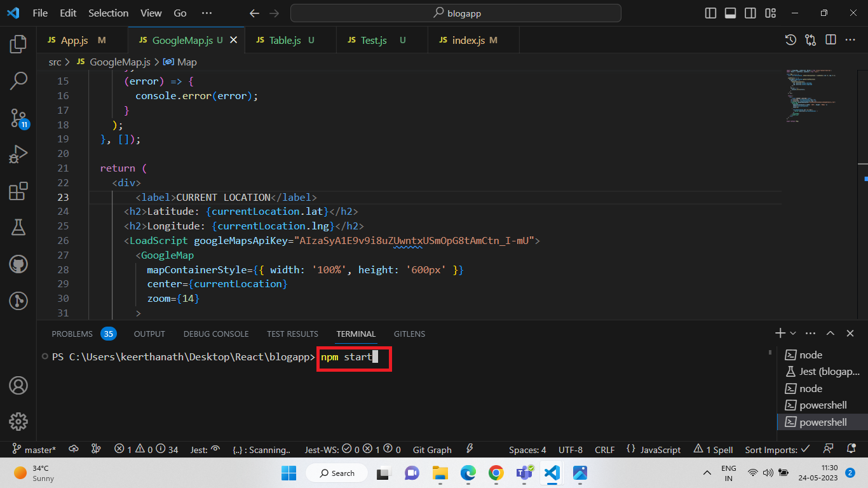Open GitHub view in activity bar
Viewport: 868px width, 488px height.
[x=18, y=264]
